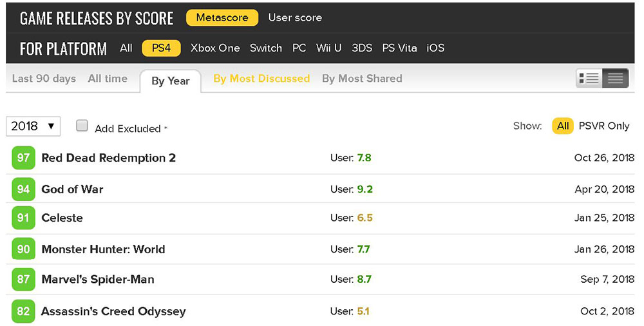The height and width of the screenshot is (326, 644).
Task: Open Monster Hunter: World page
Action: [104, 249]
